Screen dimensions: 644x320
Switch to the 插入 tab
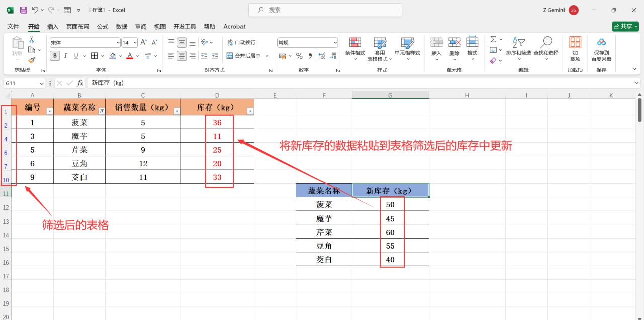[53, 26]
